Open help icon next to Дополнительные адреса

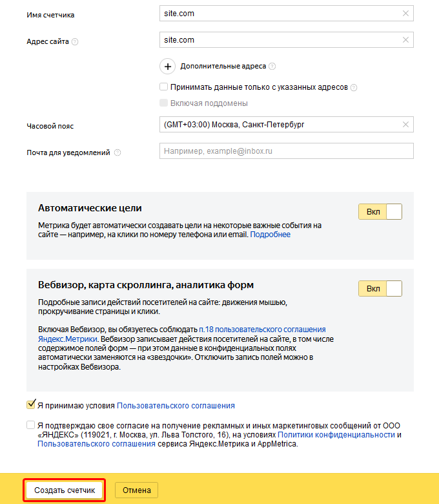pyautogui.click(x=272, y=66)
